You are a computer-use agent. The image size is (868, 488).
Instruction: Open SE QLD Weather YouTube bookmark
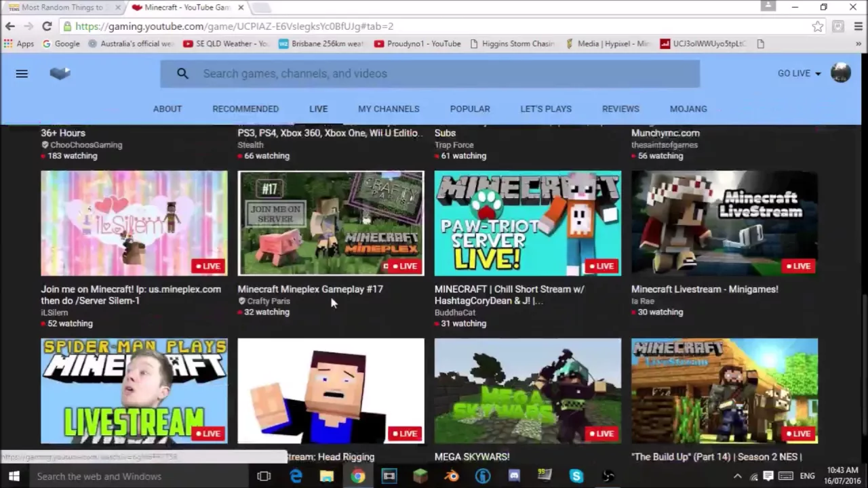coord(226,43)
